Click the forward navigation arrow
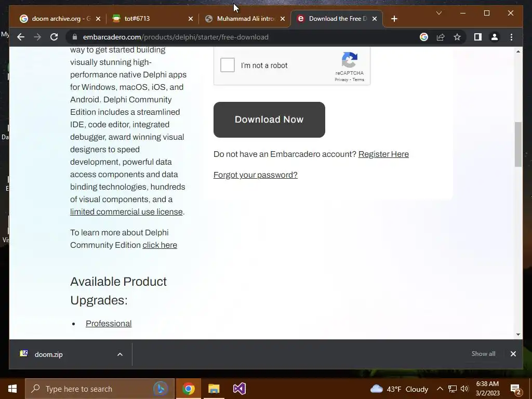The width and height of the screenshot is (532, 399). tap(37, 37)
